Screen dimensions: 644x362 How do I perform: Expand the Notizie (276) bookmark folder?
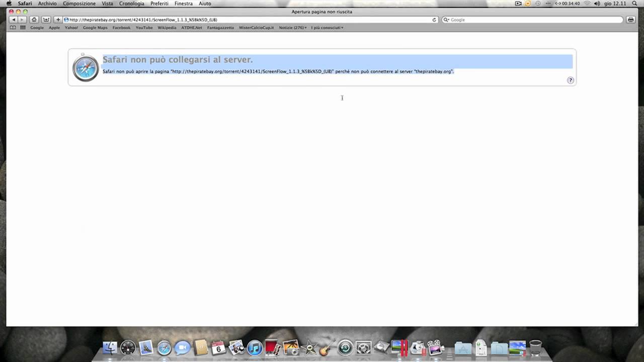[293, 28]
